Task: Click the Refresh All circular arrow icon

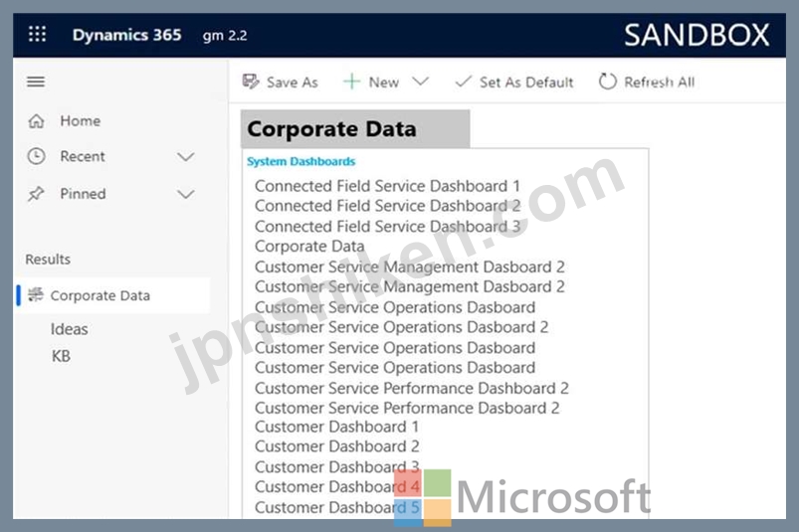Action: point(607,82)
